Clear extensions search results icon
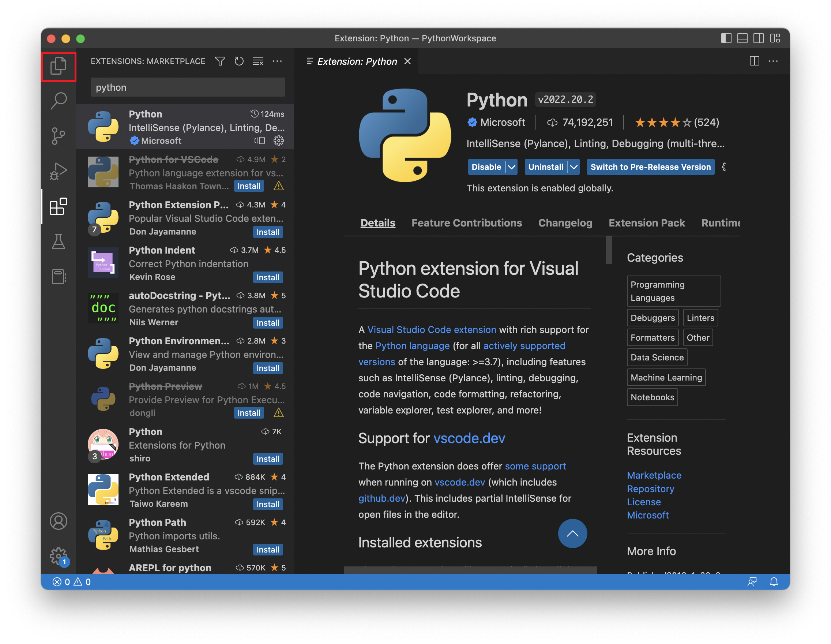Viewport: 831px width, 644px height. pyautogui.click(x=258, y=61)
